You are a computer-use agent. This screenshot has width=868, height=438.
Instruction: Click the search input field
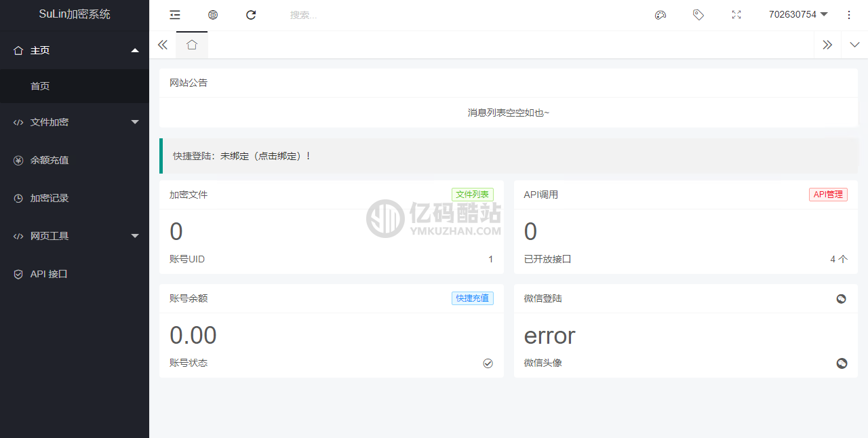click(x=339, y=15)
